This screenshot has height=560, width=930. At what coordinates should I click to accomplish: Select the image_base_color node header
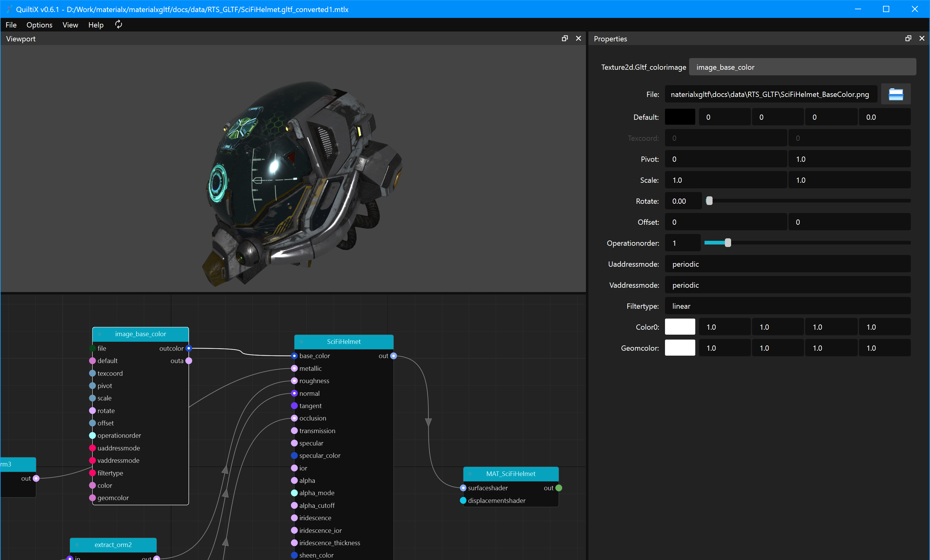(x=141, y=334)
